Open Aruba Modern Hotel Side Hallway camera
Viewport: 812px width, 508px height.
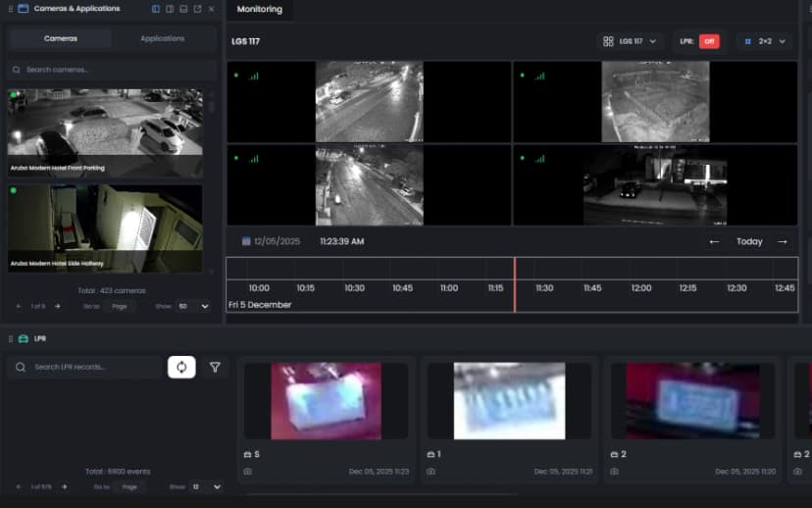click(x=105, y=229)
